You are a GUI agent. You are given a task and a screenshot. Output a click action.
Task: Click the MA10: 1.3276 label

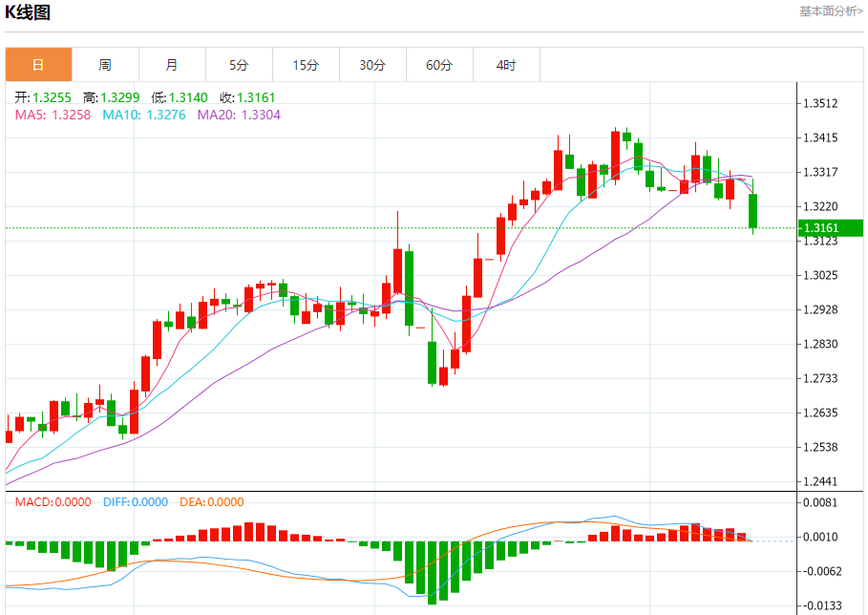click(144, 116)
